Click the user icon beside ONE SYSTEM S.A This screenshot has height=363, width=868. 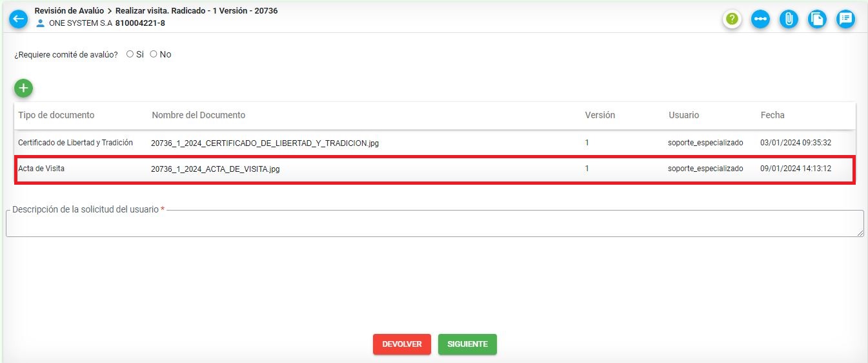41,23
